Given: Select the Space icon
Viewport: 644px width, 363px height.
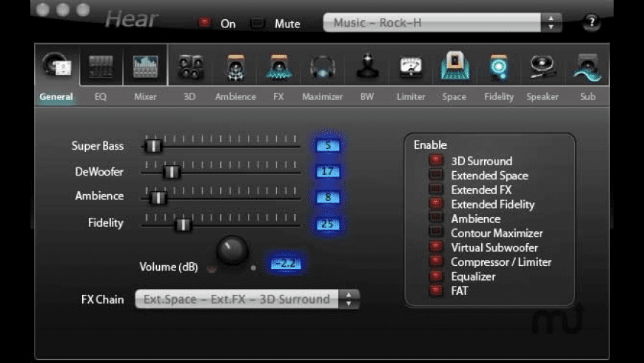Looking at the screenshot, I should tap(455, 66).
